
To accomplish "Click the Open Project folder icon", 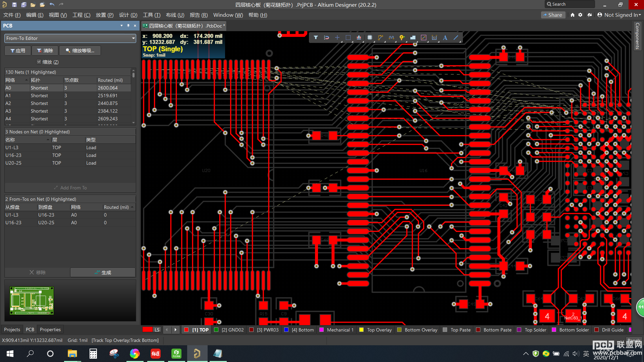I will click(x=42, y=5).
